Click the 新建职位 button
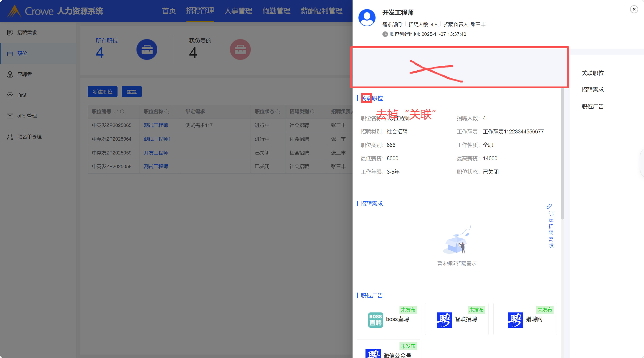The width and height of the screenshot is (644, 358). point(102,92)
